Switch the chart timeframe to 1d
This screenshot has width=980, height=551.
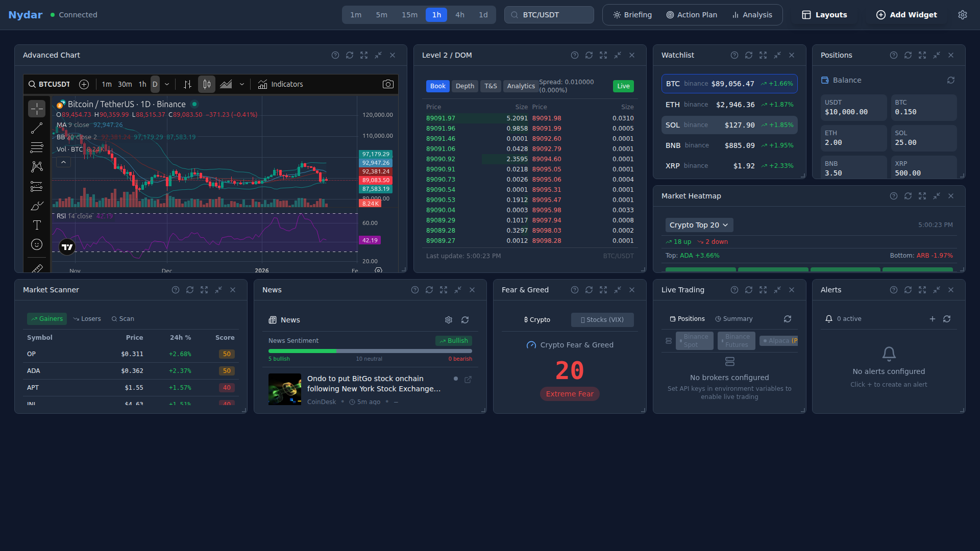coord(483,15)
